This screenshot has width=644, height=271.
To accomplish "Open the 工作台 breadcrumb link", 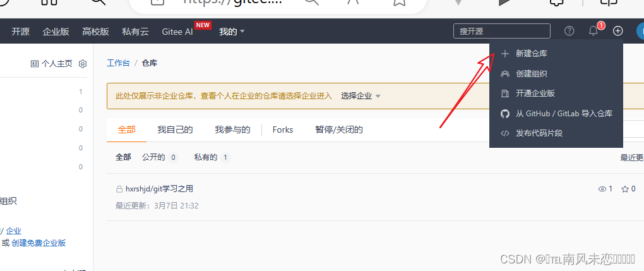I will (118, 63).
